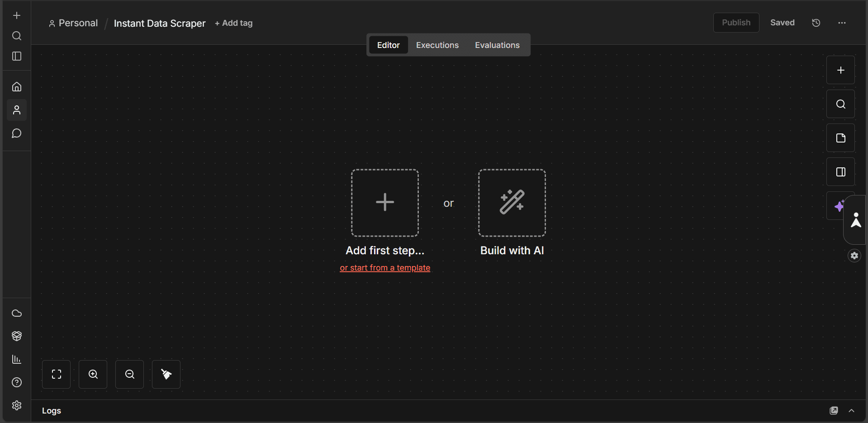Open node search on the right panel
The image size is (868, 423).
point(840,104)
